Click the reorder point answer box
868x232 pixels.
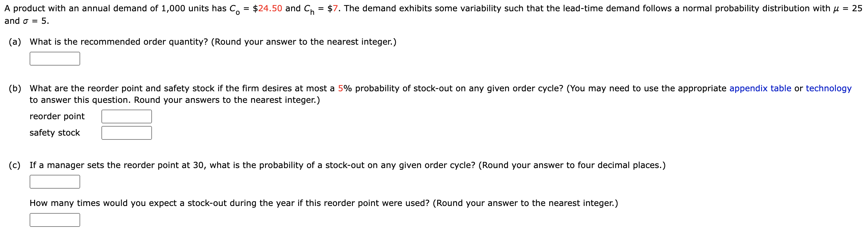[x=126, y=116]
